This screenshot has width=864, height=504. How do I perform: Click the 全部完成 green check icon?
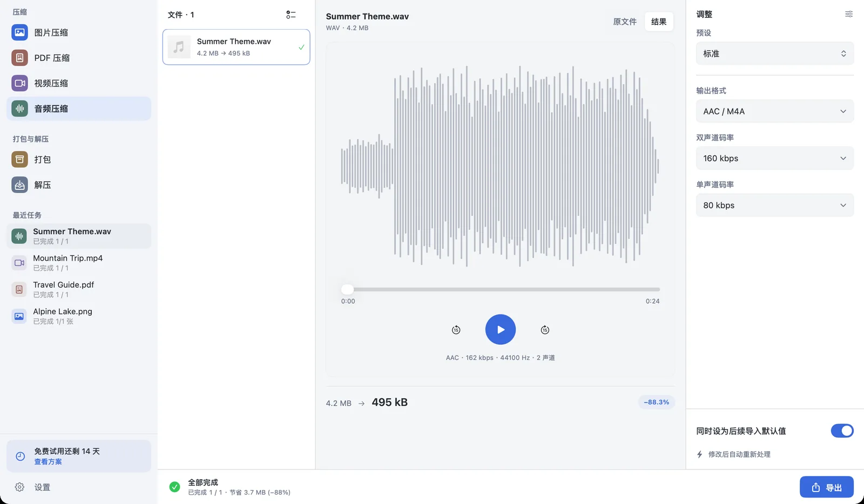pos(174,487)
